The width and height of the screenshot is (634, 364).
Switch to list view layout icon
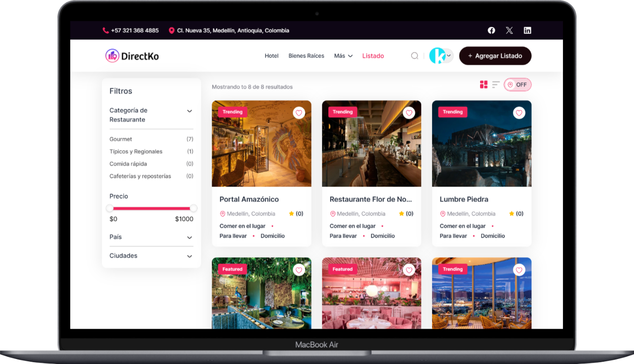tap(496, 85)
